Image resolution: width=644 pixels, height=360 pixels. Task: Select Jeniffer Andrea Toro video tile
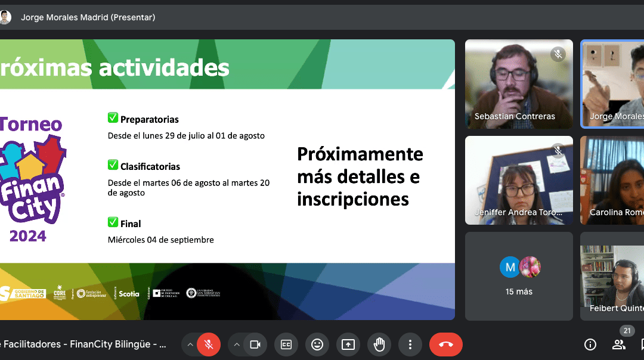point(519,180)
